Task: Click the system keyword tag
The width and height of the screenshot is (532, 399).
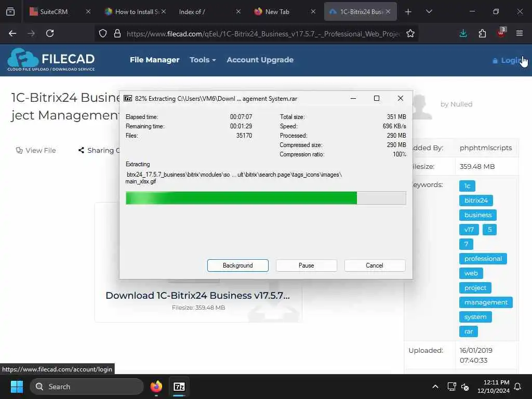Action: 475,317
